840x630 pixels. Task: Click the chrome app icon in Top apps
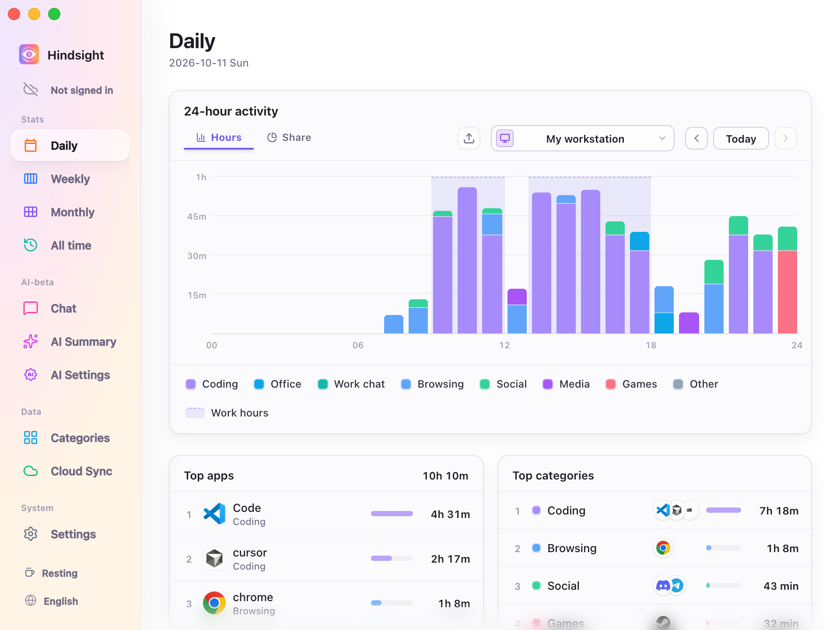click(x=214, y=603)
